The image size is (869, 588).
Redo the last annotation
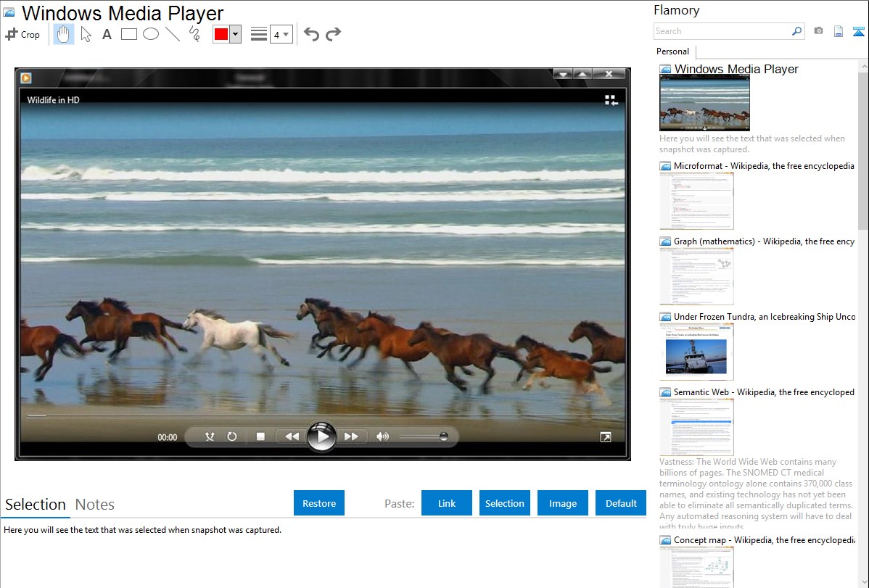(x=333, y=34)
